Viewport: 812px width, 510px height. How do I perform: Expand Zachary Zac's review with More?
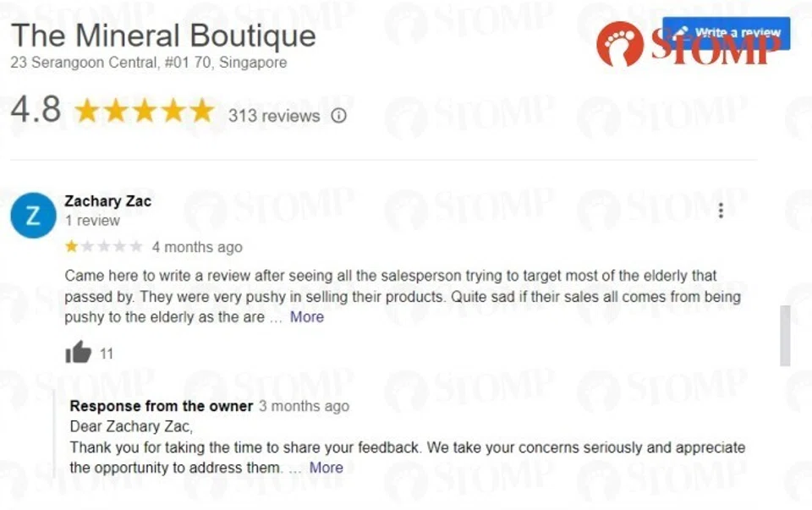(x=307, y=317)
